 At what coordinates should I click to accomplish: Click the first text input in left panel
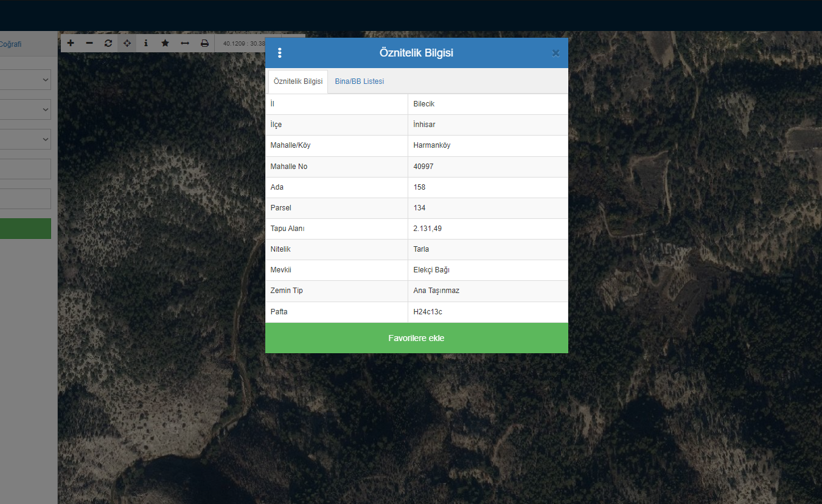tap(26, 169)
